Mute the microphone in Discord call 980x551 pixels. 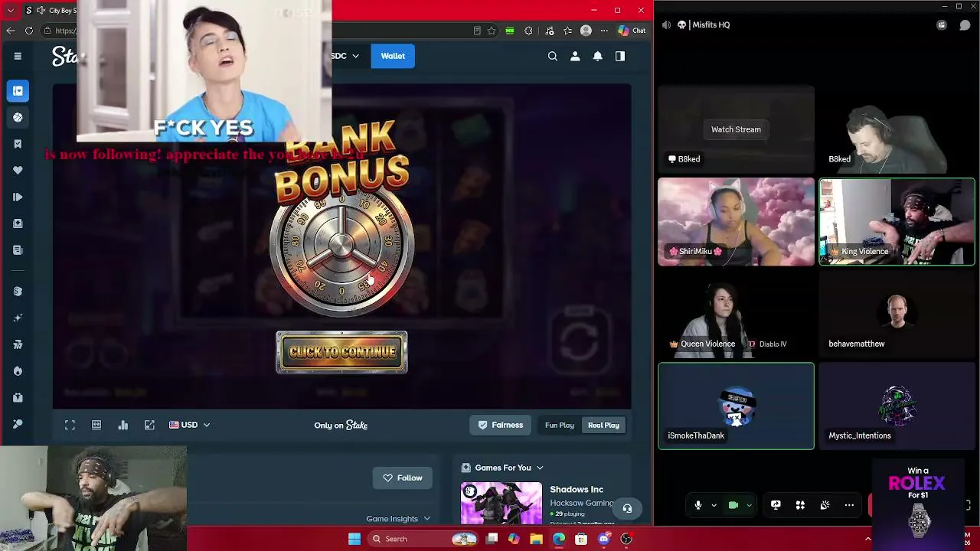click(x=697, y=505)
